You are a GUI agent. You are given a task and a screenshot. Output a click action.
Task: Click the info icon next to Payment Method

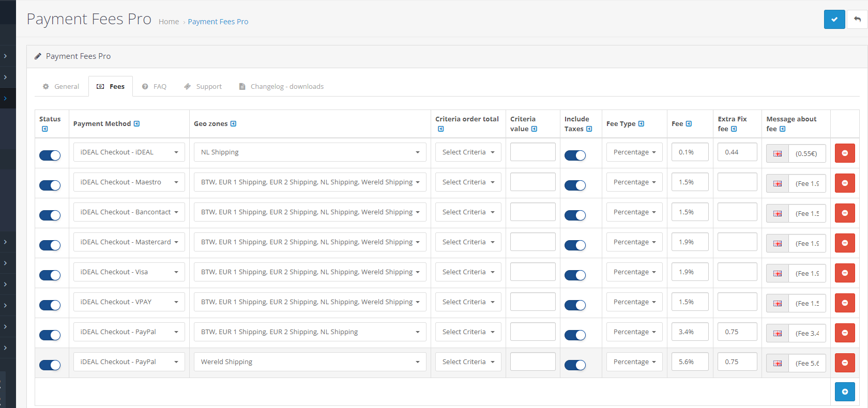coord(136,124)
